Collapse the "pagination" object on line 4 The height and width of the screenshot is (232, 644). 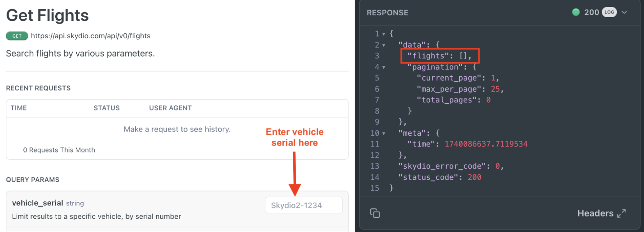[x=384, y=67]
